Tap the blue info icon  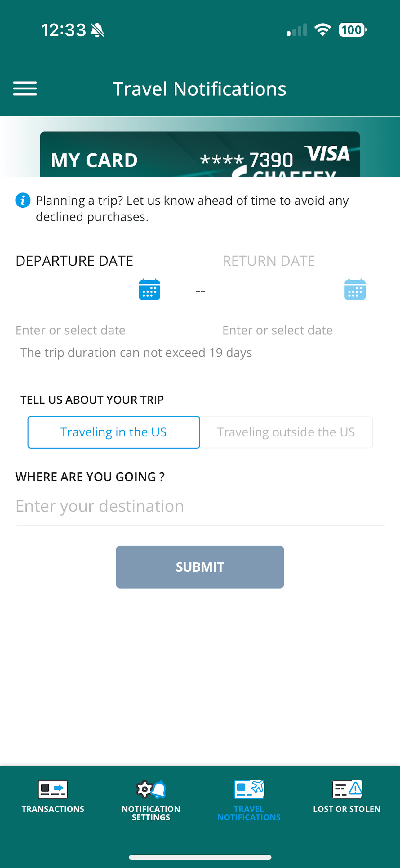(x=23, y=201)
